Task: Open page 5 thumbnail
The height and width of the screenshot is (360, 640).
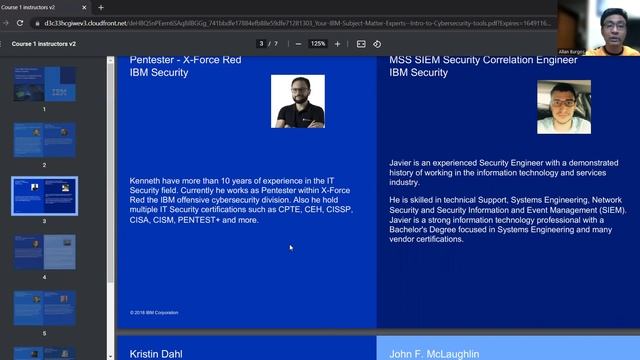Action: coord(44,308)
